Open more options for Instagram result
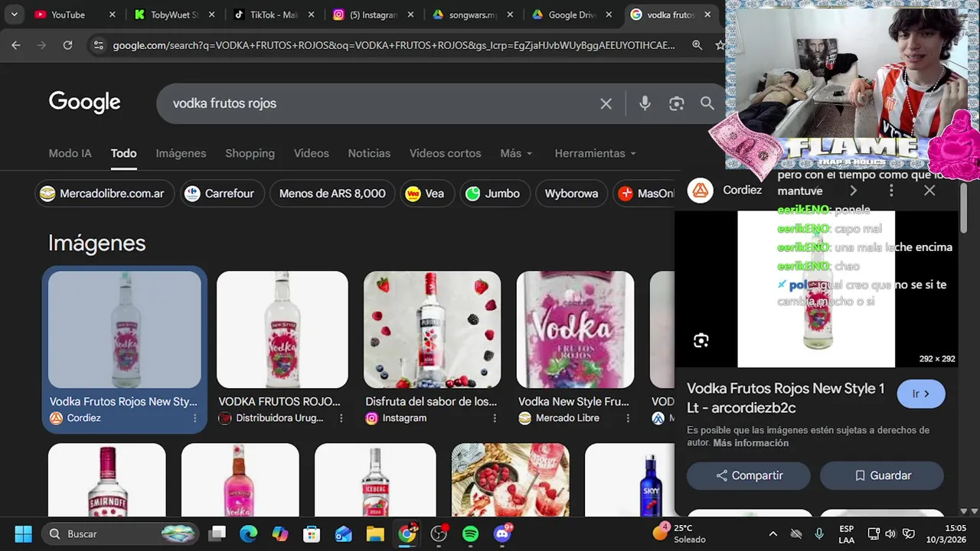The height and width of the screenshot is (551, 980). point(495,418)
